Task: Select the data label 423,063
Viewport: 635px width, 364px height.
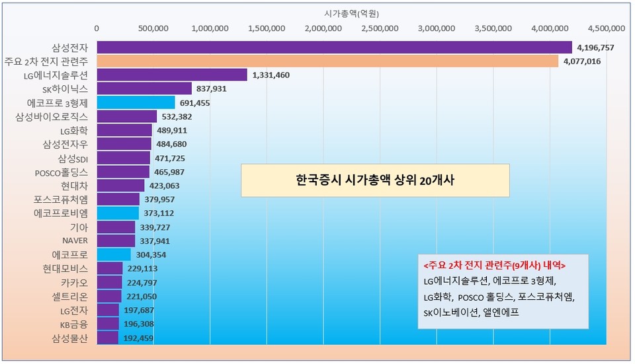Action: pyautogui.click(x=165, y=186)
